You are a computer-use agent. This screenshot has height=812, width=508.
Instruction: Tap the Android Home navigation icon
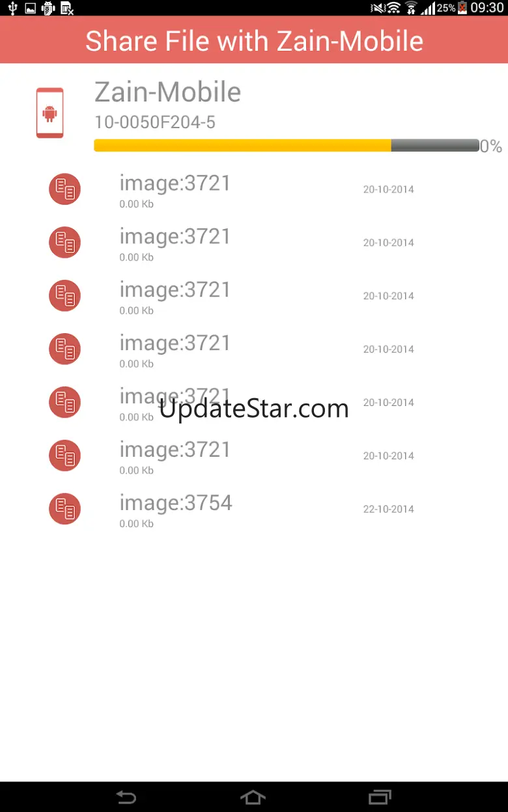253,797
